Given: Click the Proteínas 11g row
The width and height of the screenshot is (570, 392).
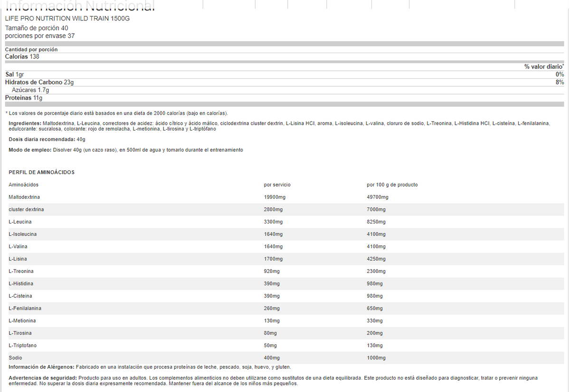Looking at the screenshot, I should [x=24, y=98].
